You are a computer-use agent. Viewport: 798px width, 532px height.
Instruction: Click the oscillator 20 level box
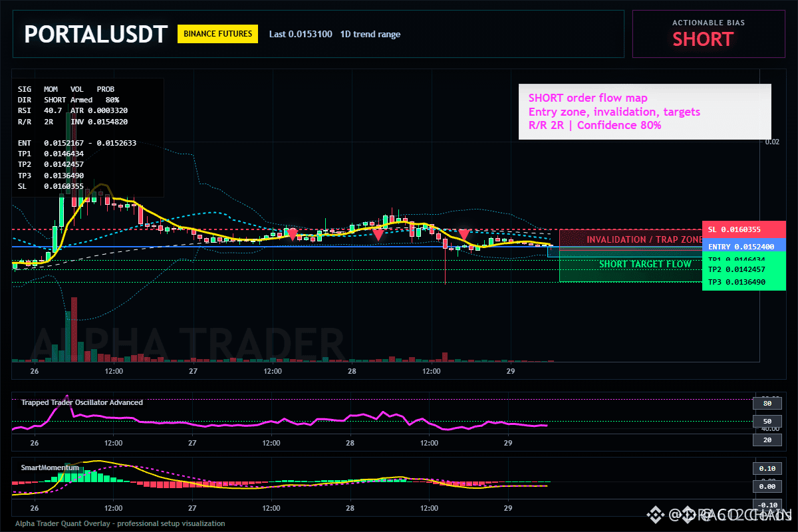767,440
